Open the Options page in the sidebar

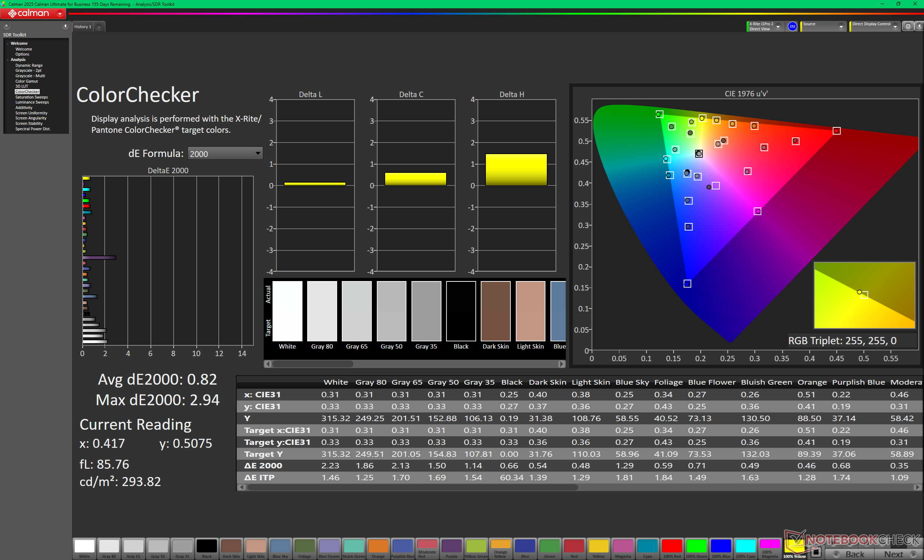click(x=22, y=54)
